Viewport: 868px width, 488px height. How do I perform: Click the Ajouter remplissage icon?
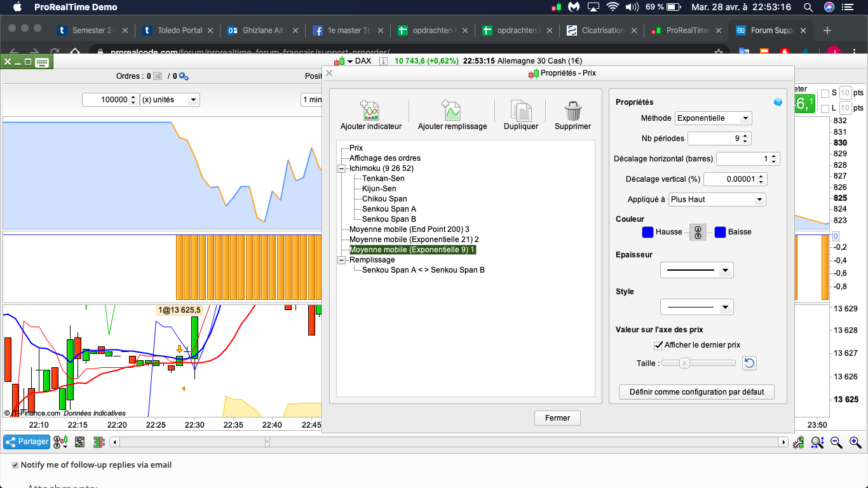click(x=452, y=111)
